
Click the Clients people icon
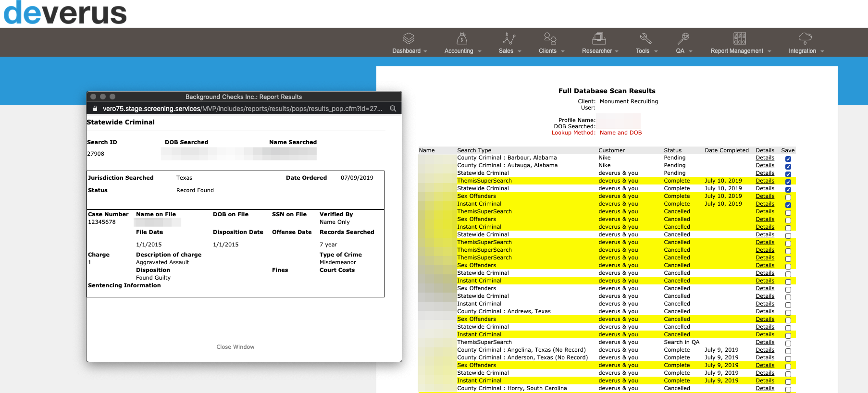(x=550, y=38)
